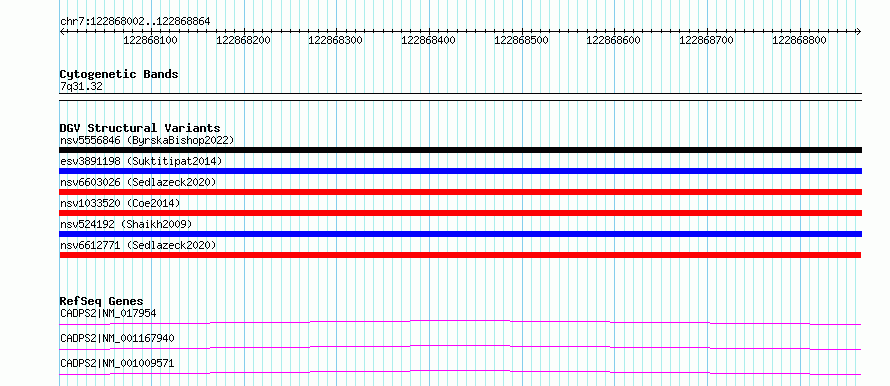This screenshot has height=386, width=890.
Task: Click red bar of nsv6603026 variant
Action: pyautogui.click(x=460, y=192)
